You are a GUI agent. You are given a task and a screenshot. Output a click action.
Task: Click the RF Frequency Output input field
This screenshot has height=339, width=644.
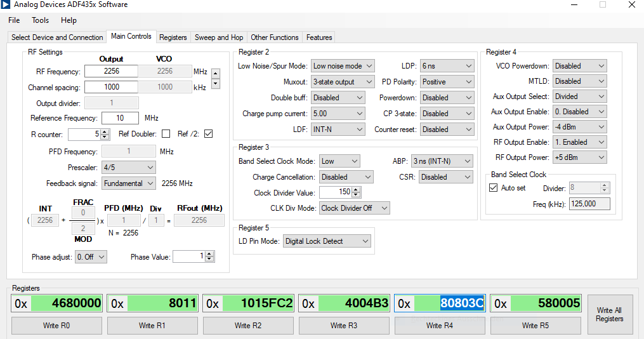click(x=111, y=71)
